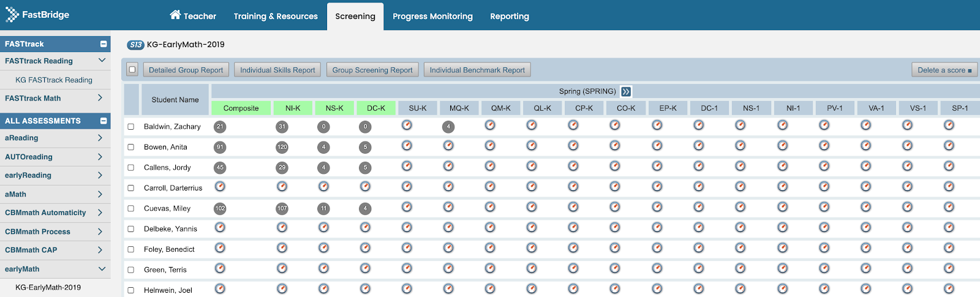The image size is (980, 297).
Task: Open the KG FASTtrack Reading link
Action: click(54, 80)
